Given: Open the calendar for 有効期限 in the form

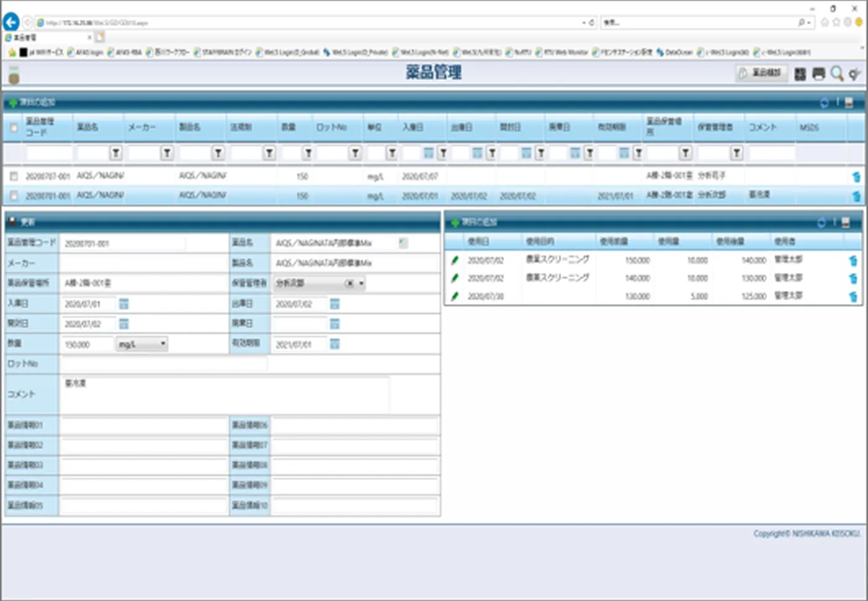Looking at the screenshot, I should 335,344.
